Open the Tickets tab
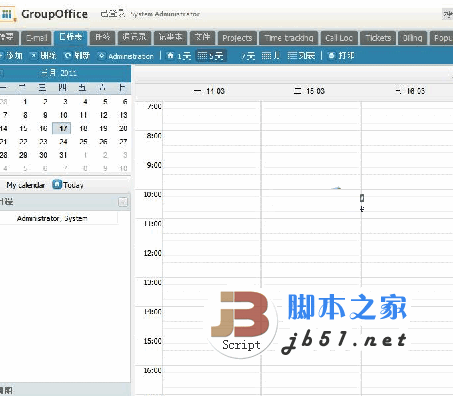This screenshot has height=396, width=453. pos(378,38)
